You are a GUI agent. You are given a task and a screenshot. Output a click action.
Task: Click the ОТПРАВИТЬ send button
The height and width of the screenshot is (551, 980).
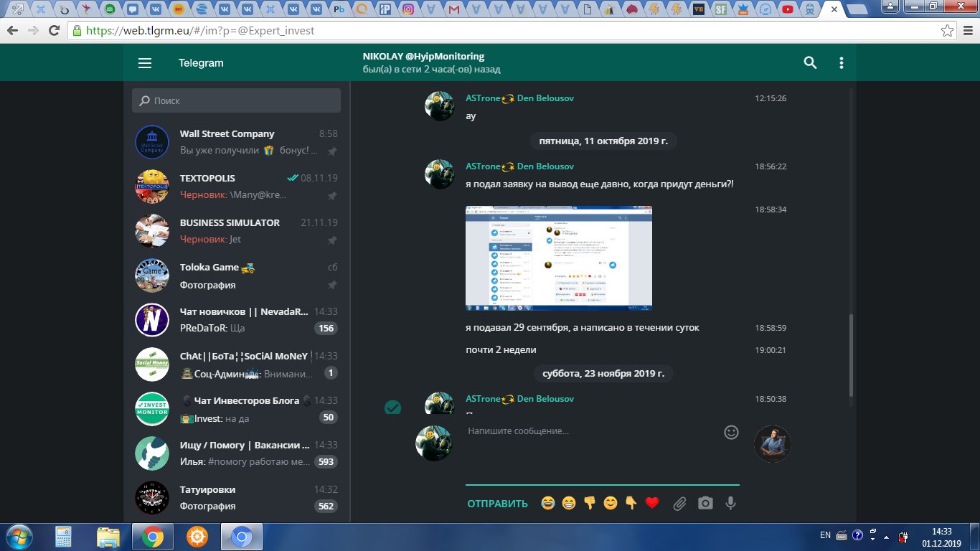(497, 504)
